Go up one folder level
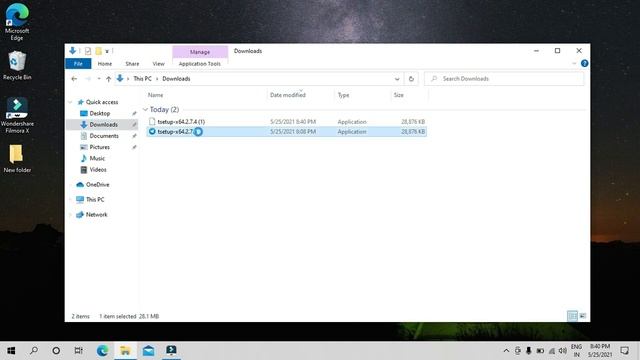 108,79
